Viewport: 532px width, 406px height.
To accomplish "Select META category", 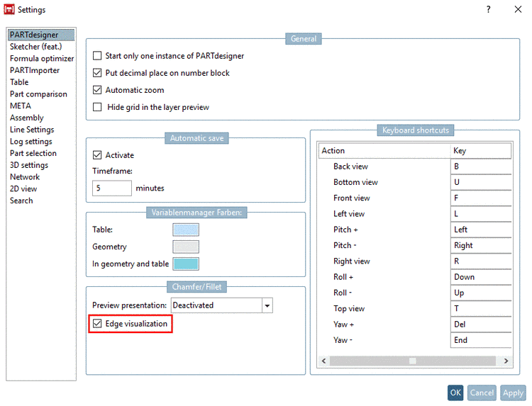I will tap(41, 106).
